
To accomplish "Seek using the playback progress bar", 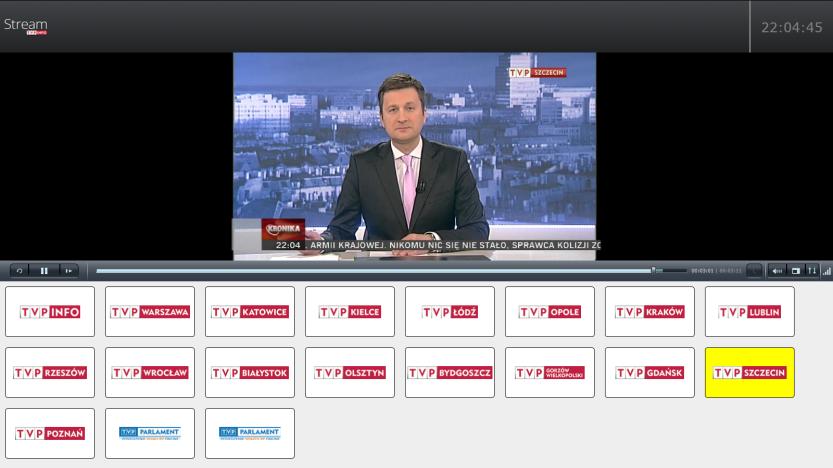I will click(391, 271).
